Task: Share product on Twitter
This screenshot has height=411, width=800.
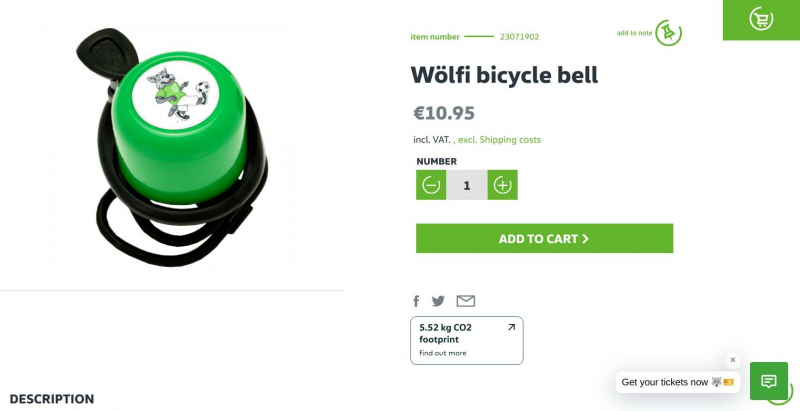Action: click(x=438, y=301)
